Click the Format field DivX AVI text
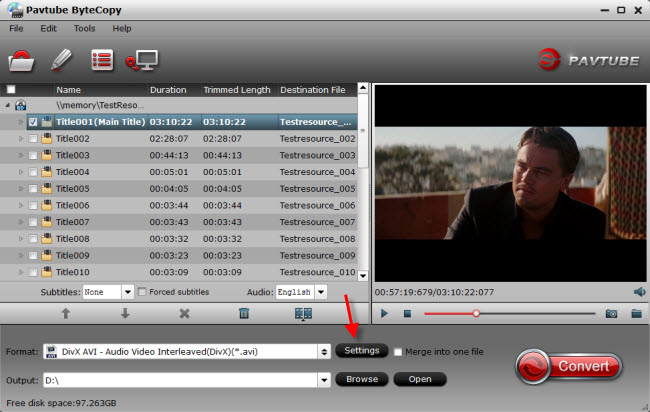Viewport: 650px width, 412px height. [x=160, y=352]
